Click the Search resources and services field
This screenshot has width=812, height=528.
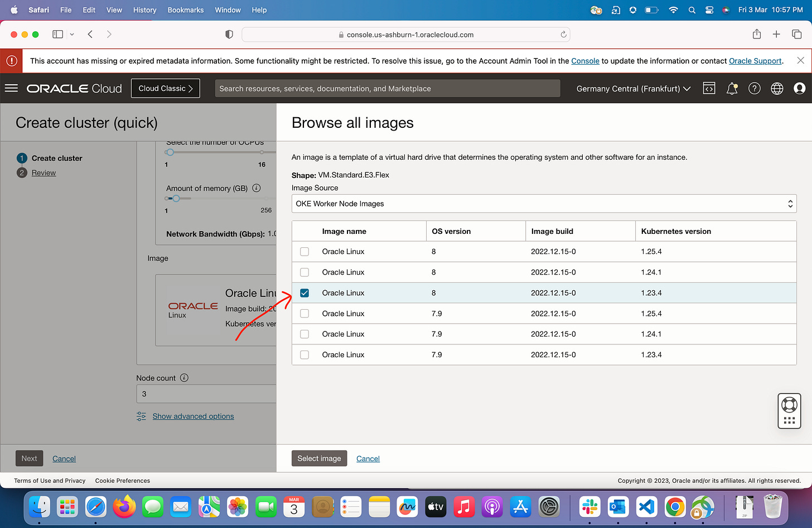(x=388, y=88)
